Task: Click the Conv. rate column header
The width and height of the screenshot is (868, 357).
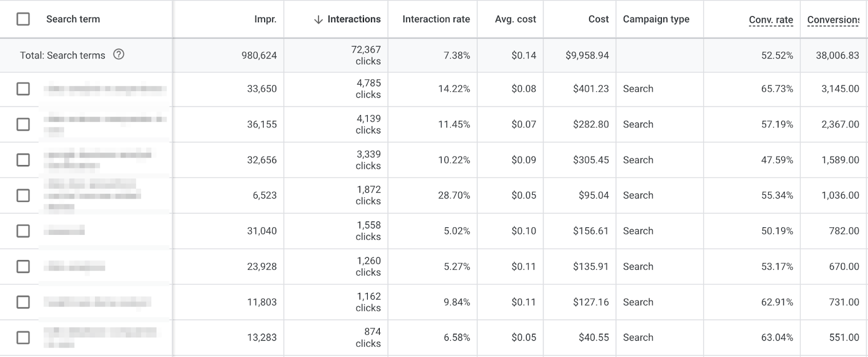Action: coord(770,20)
